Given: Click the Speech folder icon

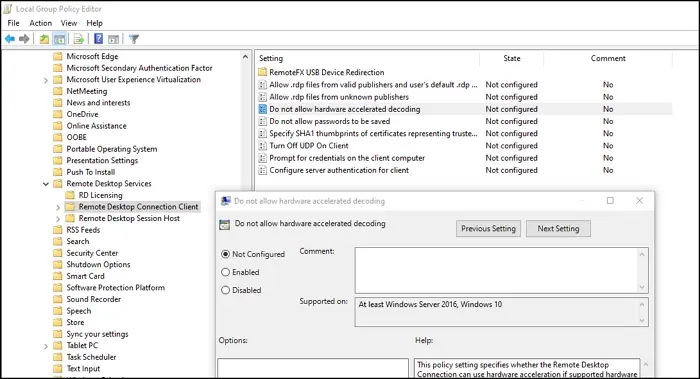Looking at the screenshot, I should click(x=58, y=311).
